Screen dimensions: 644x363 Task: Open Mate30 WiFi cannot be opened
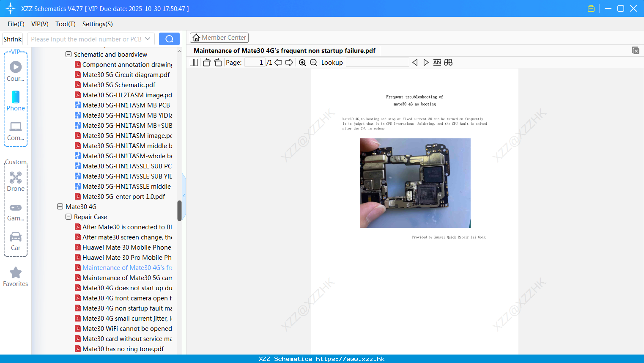[123, 328]
